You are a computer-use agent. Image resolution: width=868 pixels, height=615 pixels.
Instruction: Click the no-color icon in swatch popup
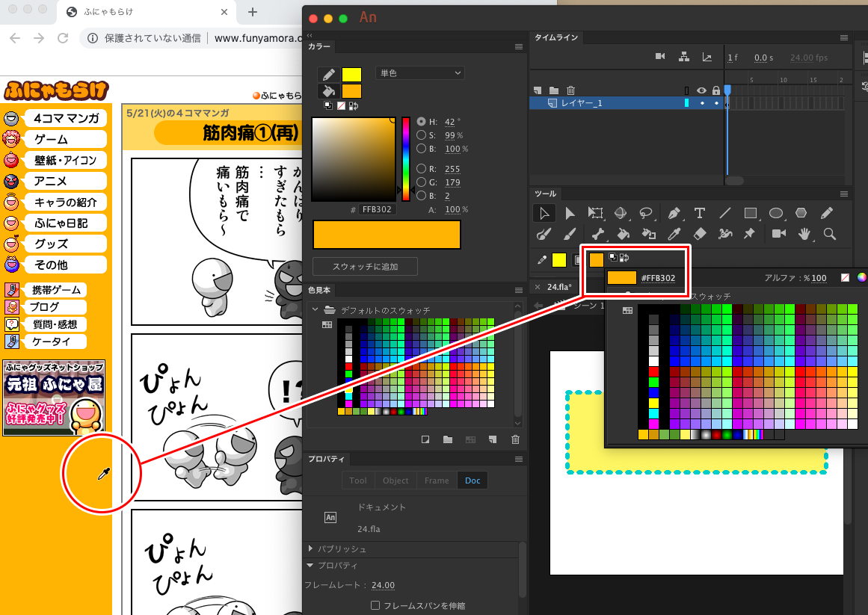[845, 278]
